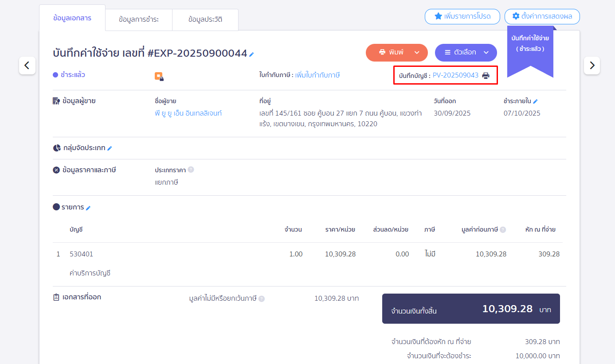Image resolution: width=615 pixels, height=364 pixels.
Task: Click the edit pencil next to รายการ
Action: pos(88,208)
